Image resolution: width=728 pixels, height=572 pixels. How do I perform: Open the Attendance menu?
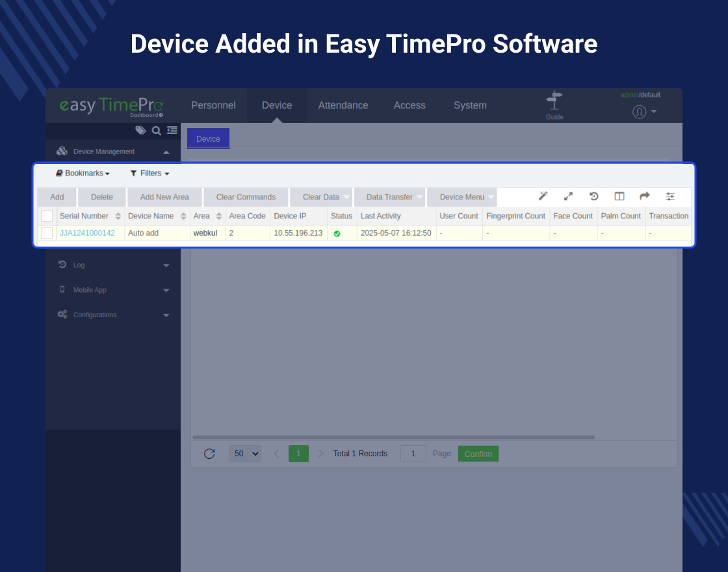pos(343,105)
